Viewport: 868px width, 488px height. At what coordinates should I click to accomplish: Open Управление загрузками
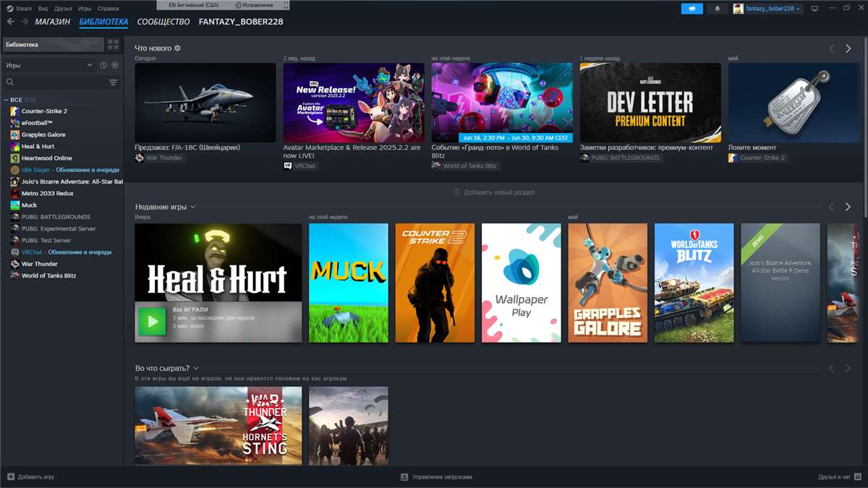pos(437,477)
